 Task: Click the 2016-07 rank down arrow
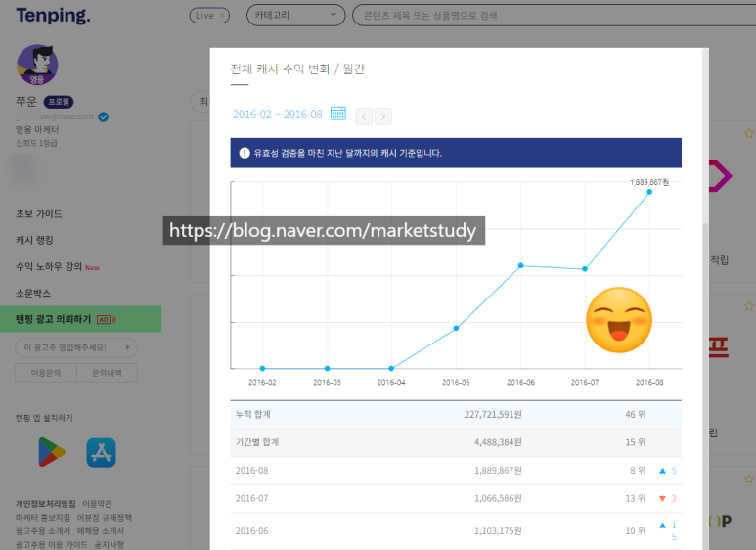click(x=662, y=498)
